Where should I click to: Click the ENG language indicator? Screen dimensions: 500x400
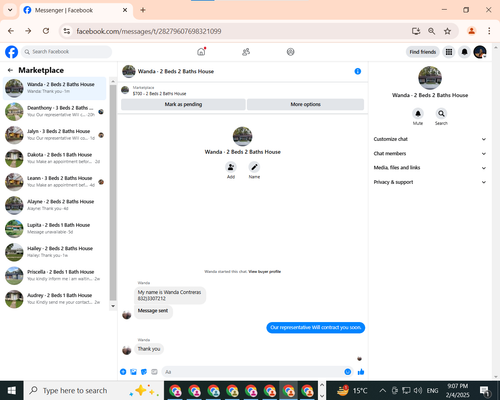point(432,390)
